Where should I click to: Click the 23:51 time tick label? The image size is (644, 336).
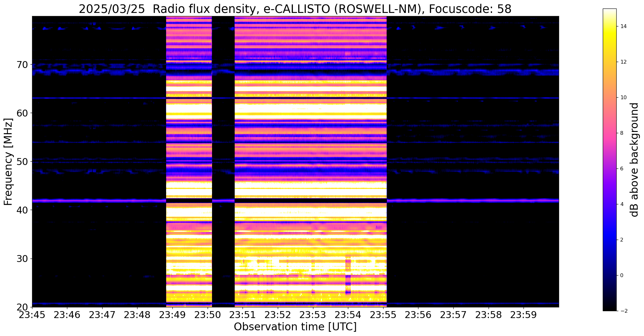coord(243,315)
